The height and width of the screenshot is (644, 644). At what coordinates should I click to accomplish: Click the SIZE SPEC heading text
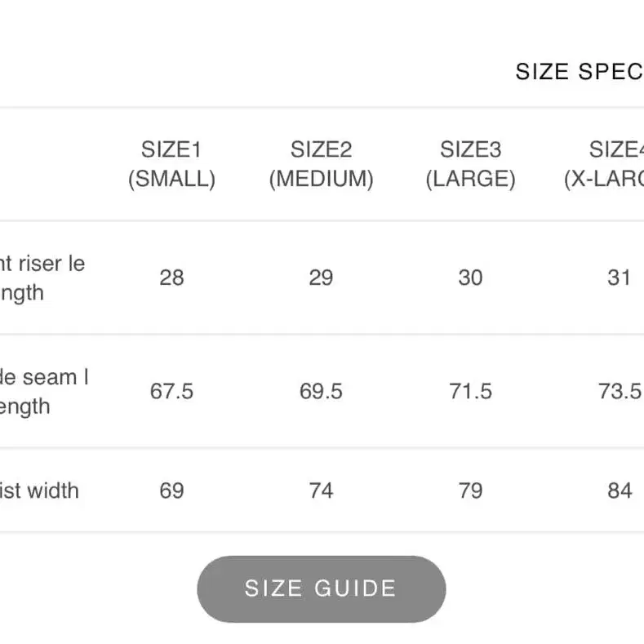point(579,72)
